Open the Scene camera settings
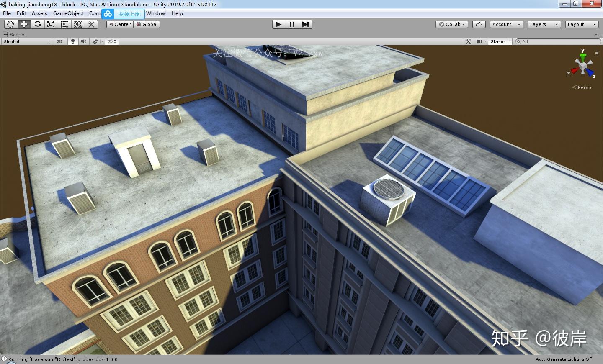 click(x=479, y=41)
